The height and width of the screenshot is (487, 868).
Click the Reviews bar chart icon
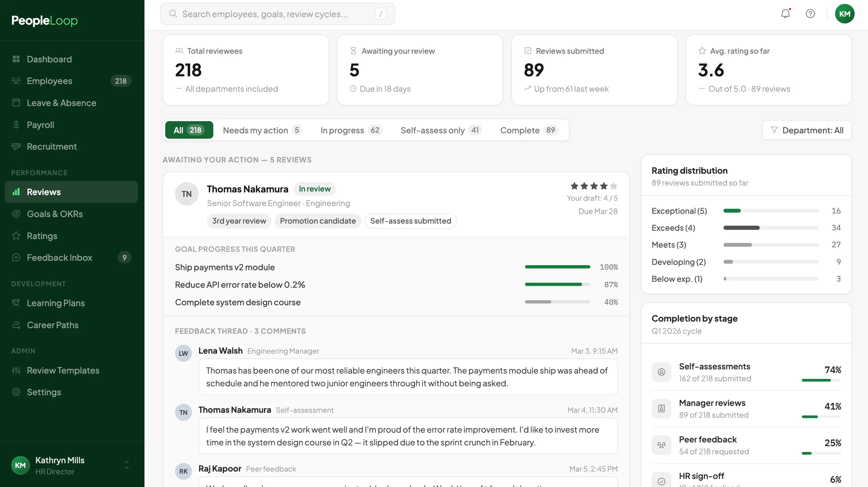16,192
